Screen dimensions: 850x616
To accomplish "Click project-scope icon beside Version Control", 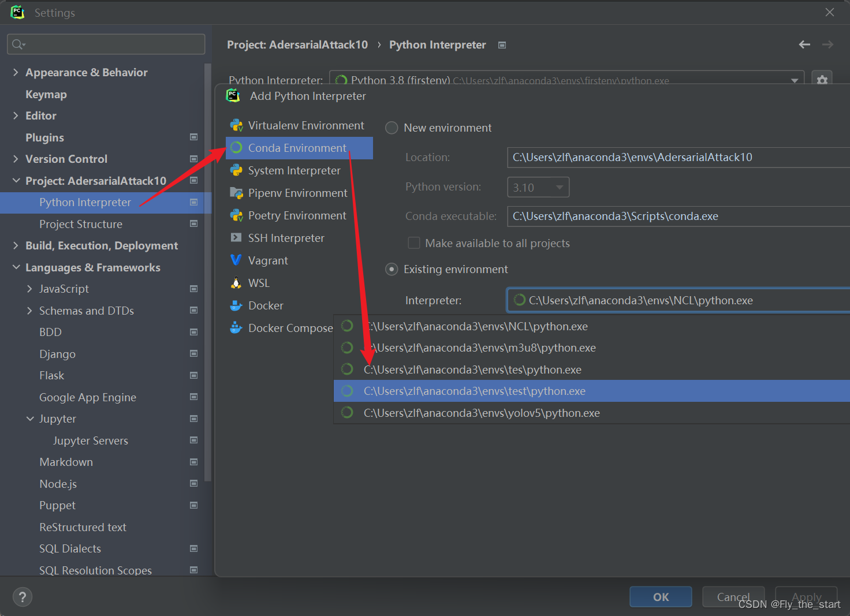I will pos(194,159).
